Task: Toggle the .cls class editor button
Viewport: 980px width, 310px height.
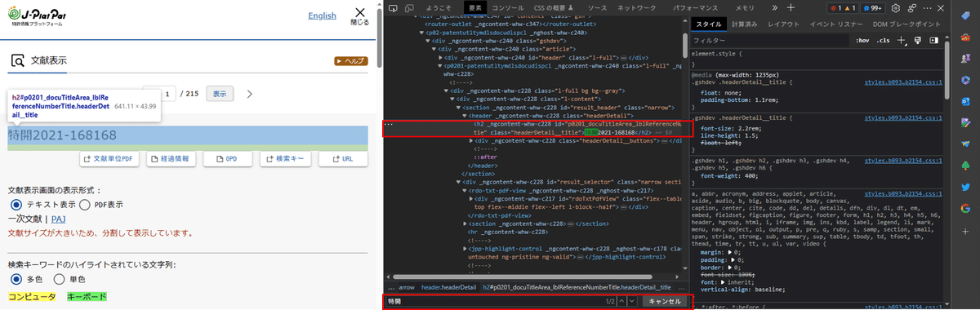Action: tap(883, 40)
